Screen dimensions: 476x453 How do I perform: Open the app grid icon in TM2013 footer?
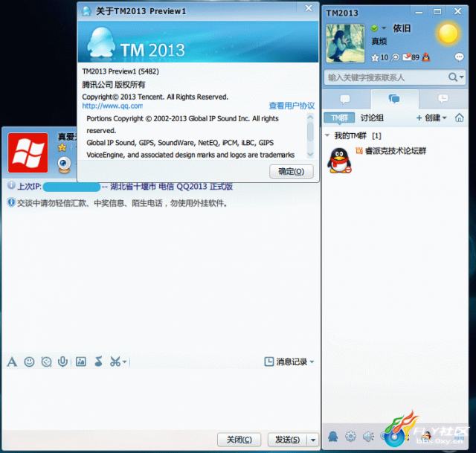point(460,437)
